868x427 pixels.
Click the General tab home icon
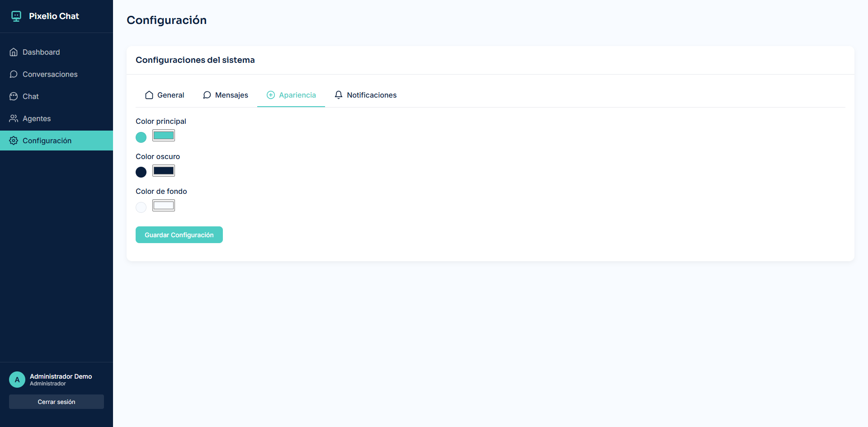149,95
